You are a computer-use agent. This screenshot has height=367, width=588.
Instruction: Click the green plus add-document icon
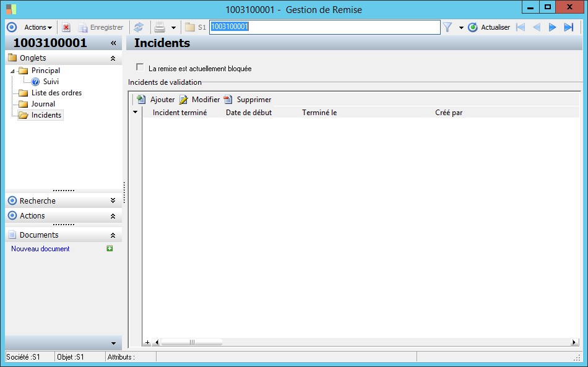(x=110, y=248)
